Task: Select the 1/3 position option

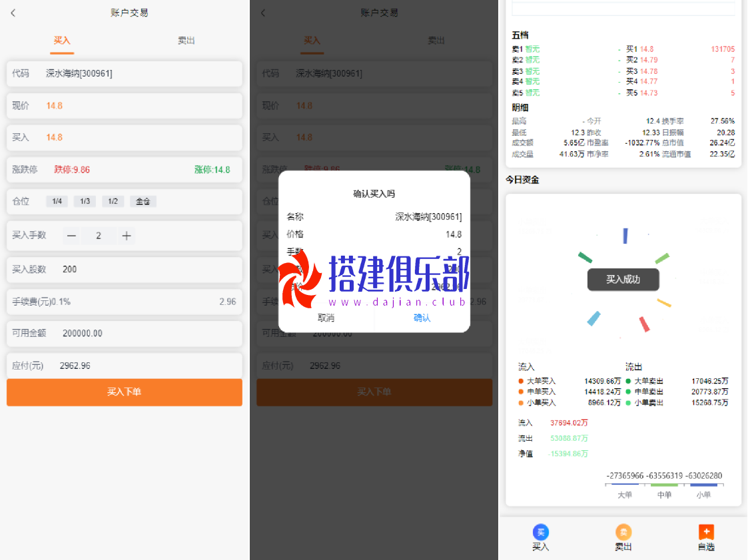Action: point(85,201)
